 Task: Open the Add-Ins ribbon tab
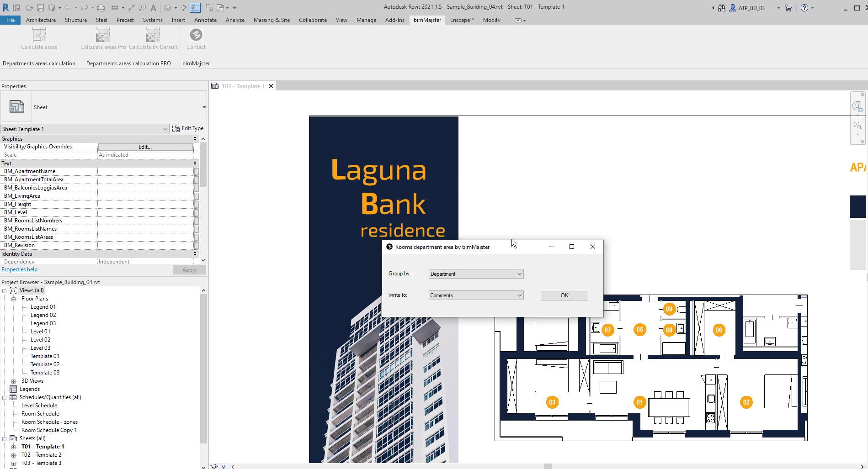pyautogui.click(x=394, y=20)
